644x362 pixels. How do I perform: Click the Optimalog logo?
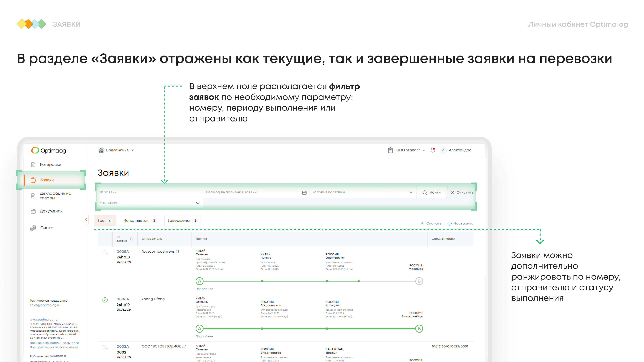(x=48, y=150)
